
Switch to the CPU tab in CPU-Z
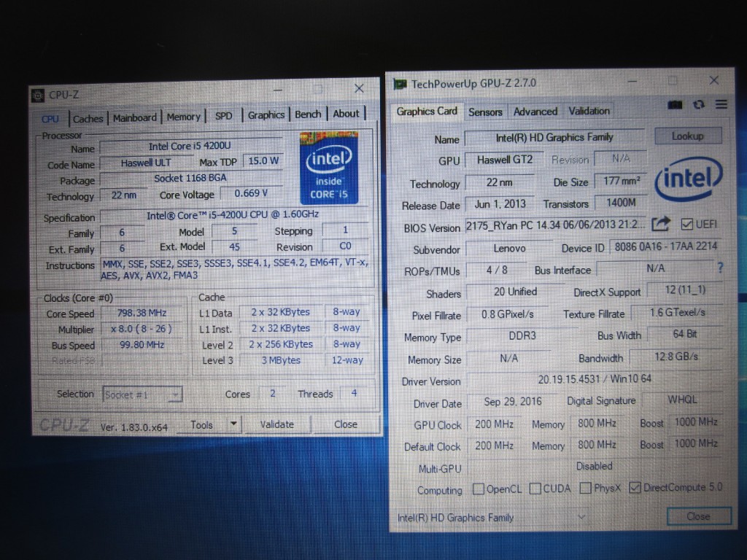pos(50,119)
